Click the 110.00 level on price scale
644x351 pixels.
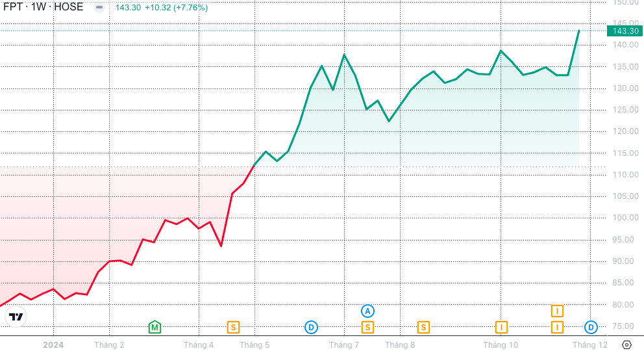[x=625, y=175]
